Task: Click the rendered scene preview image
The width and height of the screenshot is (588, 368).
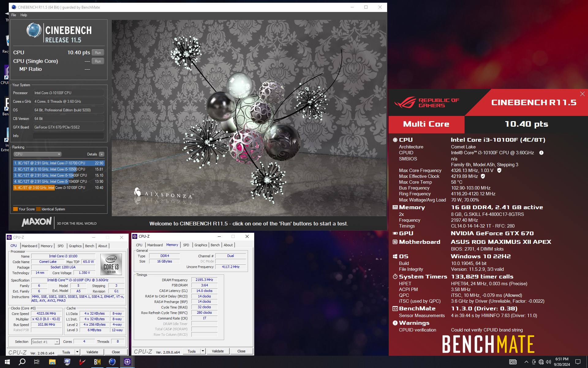Action: pos(249,118)
